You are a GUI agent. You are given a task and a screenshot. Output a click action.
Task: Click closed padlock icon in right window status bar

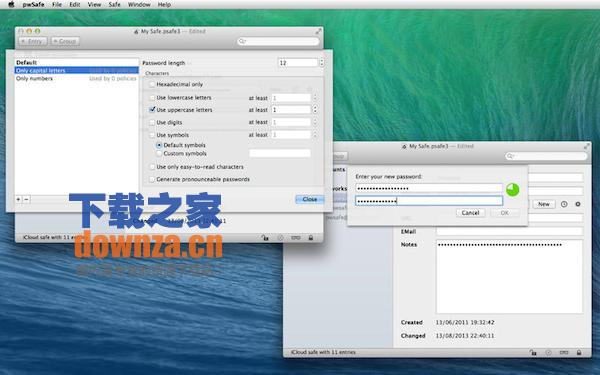point(579,352)
